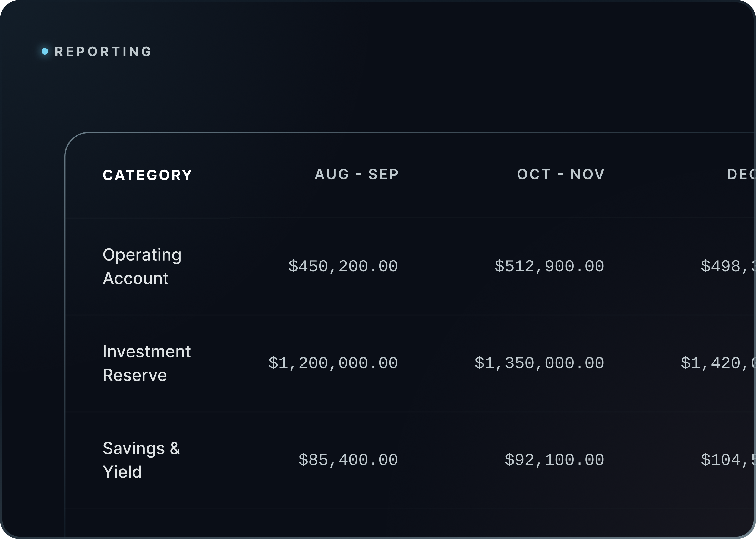Select Operating Account's cut-off $498 December value
The height and width of the screenshot is (539, 756).
(x=728, y=266)
